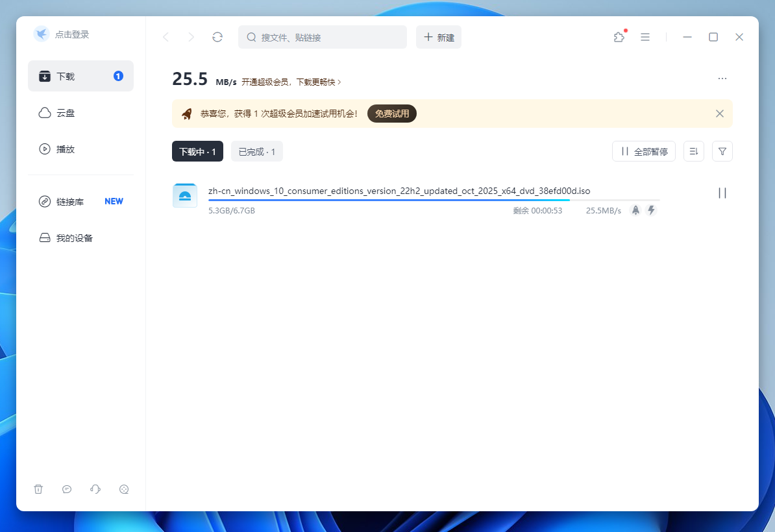Dismiss the yellow promo banner

tap(720, 114)
